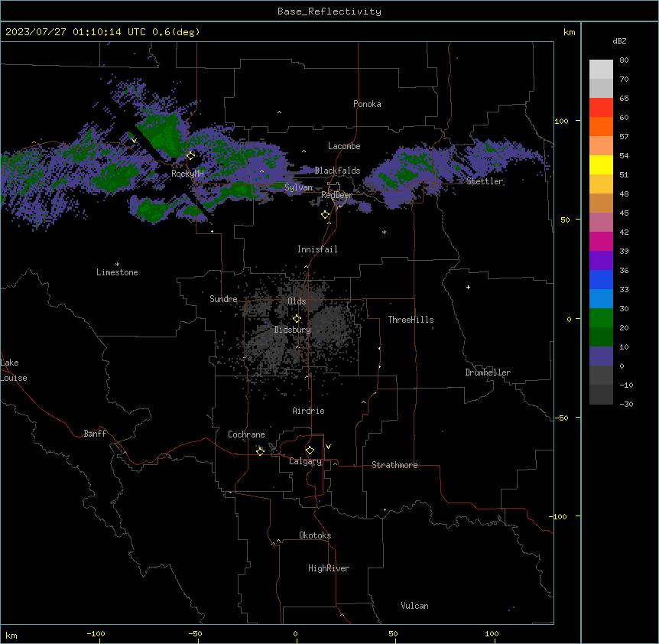The width and height of the screenshot is (659, 644).
Task: Select the 10 dBZ slate purple swatch
Action: [x=601, y=356]
